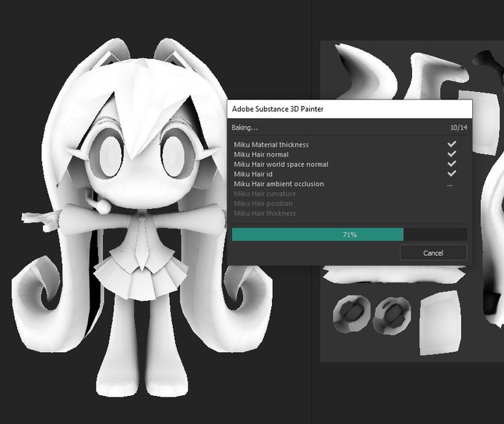Cancel the baking process
The image size is (504, 424).
point(433,253)
